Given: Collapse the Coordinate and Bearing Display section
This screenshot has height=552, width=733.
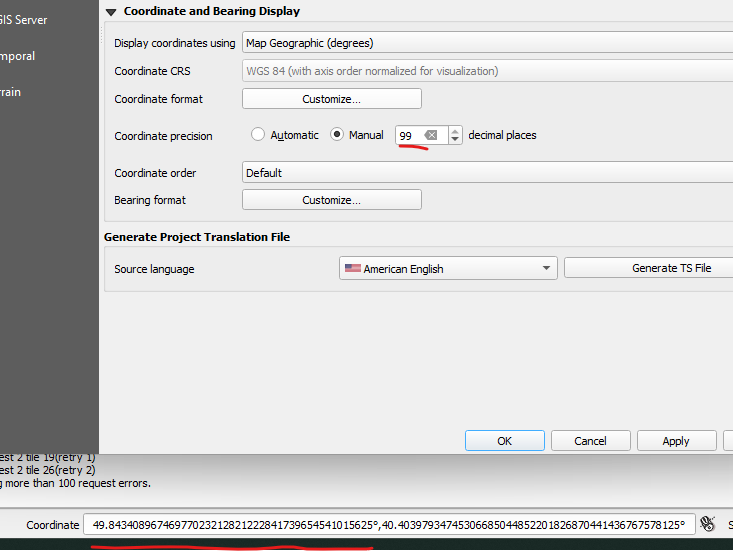Looking at the screenshot, I should click(x=111, y=12).
